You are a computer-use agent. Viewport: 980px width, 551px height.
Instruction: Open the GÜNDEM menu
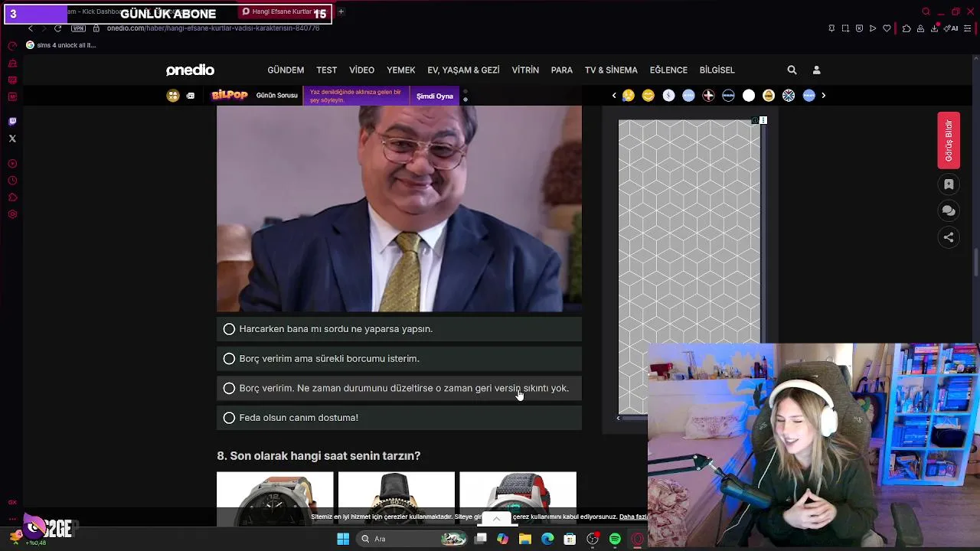click(286, 70)
